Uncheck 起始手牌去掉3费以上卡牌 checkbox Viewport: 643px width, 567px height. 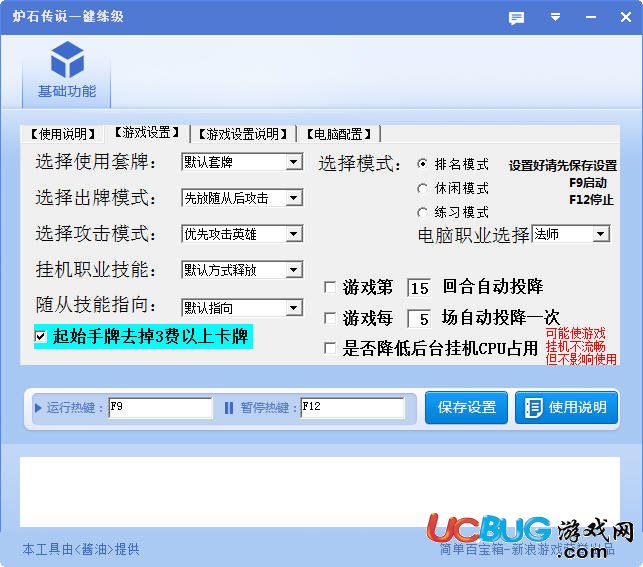40,337
